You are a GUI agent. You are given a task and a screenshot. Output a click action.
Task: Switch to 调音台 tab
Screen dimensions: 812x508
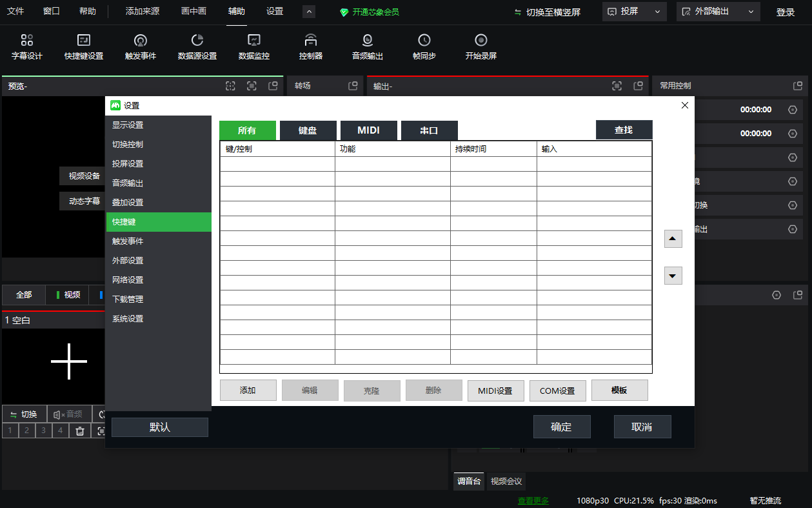point(469,482)
